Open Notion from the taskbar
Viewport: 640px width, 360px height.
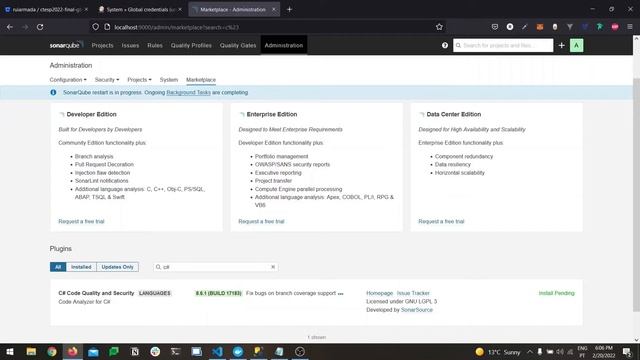[135, 351]
